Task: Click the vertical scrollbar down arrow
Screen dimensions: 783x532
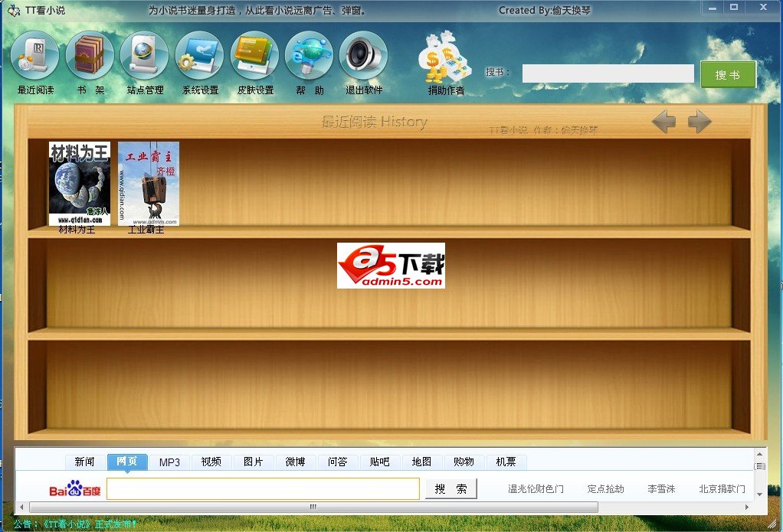Action: point(759,494)
